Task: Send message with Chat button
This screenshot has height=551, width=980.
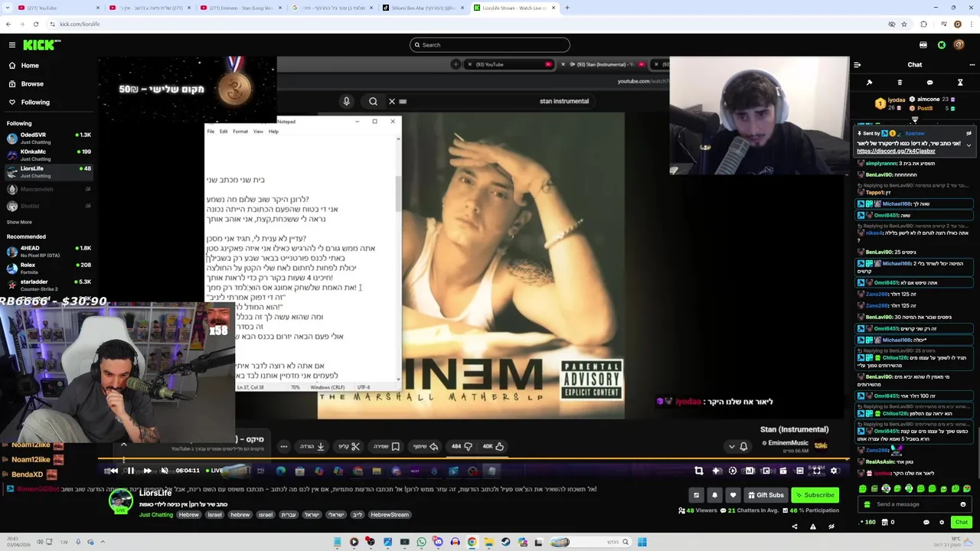Action: click(x=961, y=522)
